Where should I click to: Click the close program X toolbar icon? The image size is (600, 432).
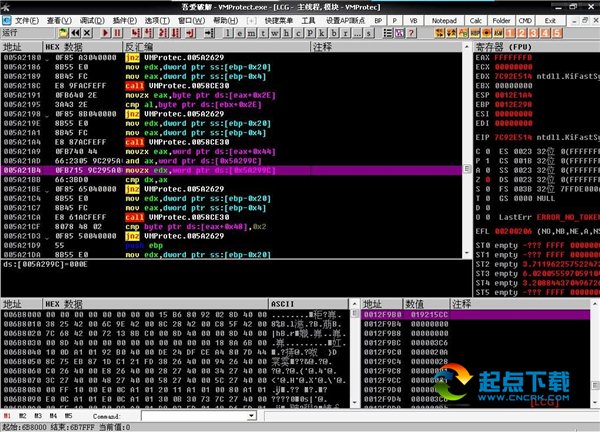[87, 33]
